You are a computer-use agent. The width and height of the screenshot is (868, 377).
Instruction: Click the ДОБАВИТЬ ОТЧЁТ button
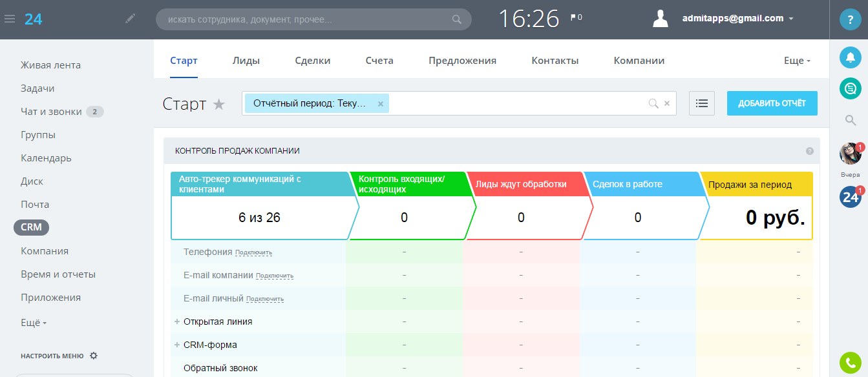tap(772, 103)
